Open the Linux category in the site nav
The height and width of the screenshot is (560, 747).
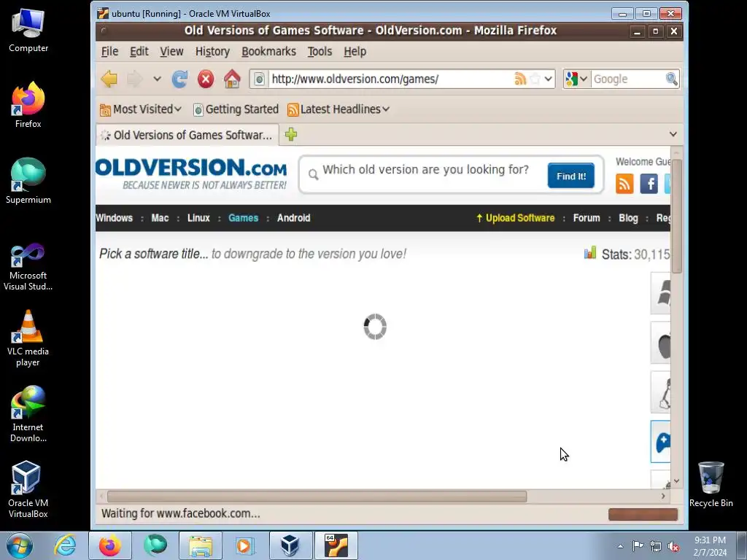point(198,218)
